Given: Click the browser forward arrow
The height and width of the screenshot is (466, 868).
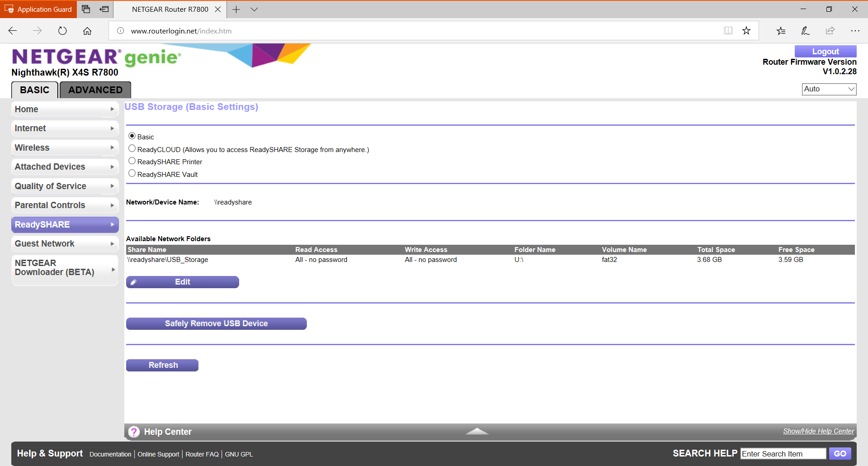Looking at the screenshot, I should pyautogui.click(x=38, y=31).
